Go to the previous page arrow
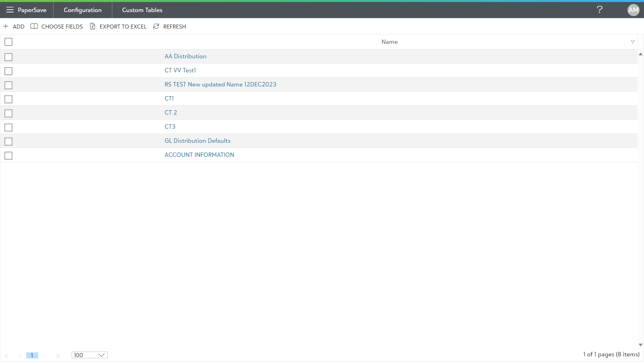This screenshot has height=362, width=644. coord(19,356)
